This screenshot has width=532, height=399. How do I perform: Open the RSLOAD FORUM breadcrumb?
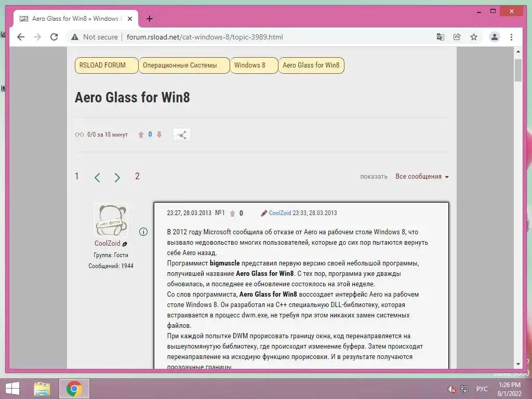point(106,65)
